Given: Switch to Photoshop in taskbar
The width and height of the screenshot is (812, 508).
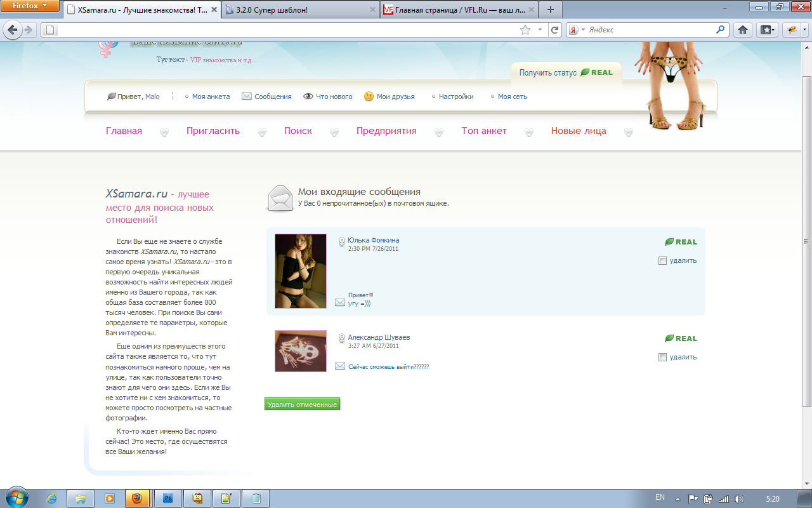Looking at the screenshot, I should tap(168, 498).
